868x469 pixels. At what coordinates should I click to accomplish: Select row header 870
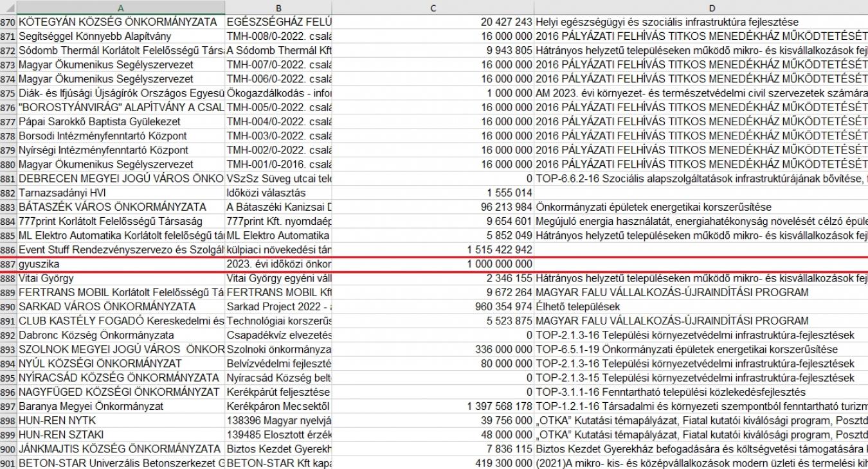coord(8,22)
